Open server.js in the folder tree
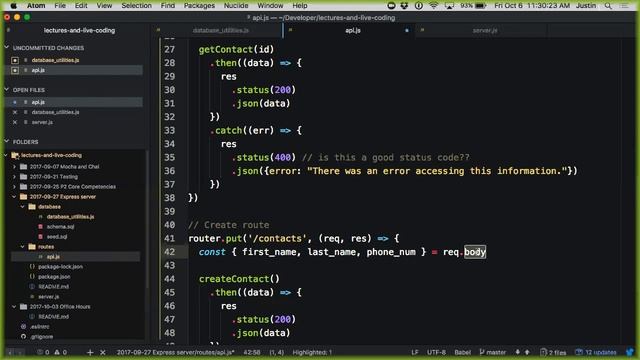Screen dimensions: 640x360 pyautogui.click(x=49, y=297)
